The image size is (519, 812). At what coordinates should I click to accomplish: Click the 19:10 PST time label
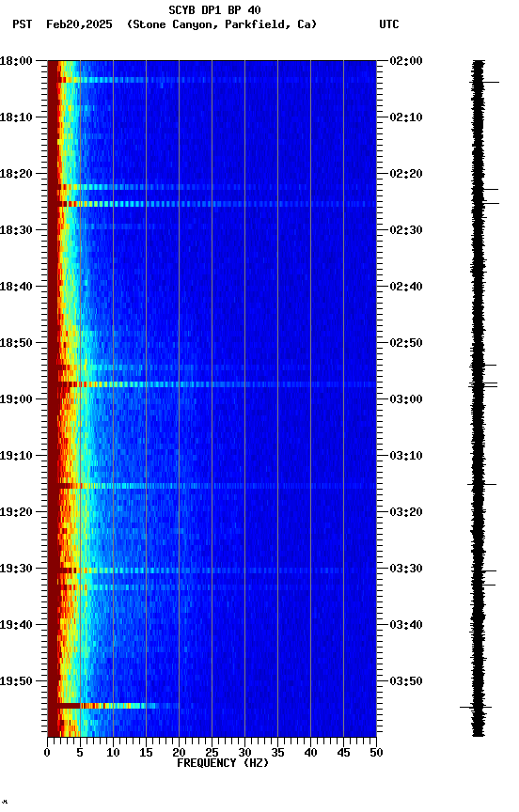click(16, 456)
